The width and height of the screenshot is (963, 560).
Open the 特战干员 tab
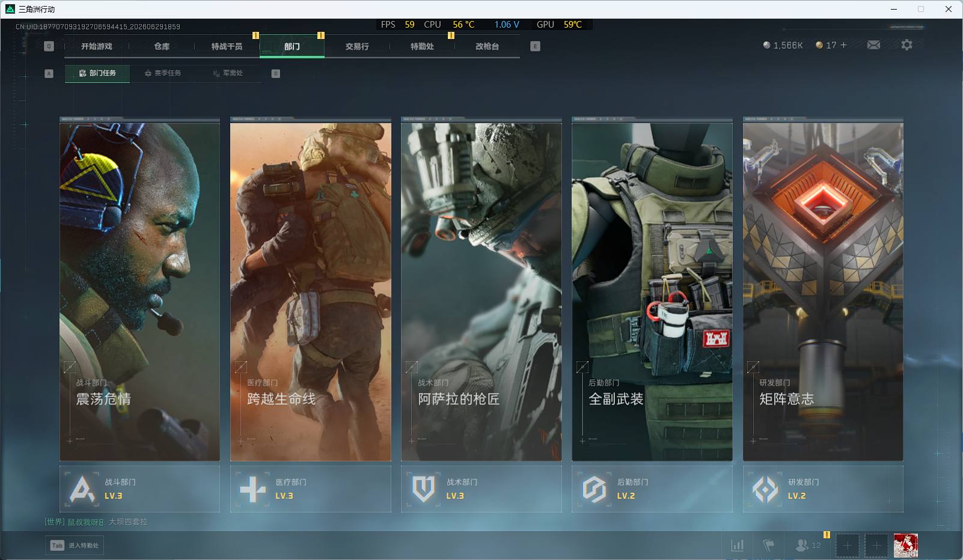[227, 46]
